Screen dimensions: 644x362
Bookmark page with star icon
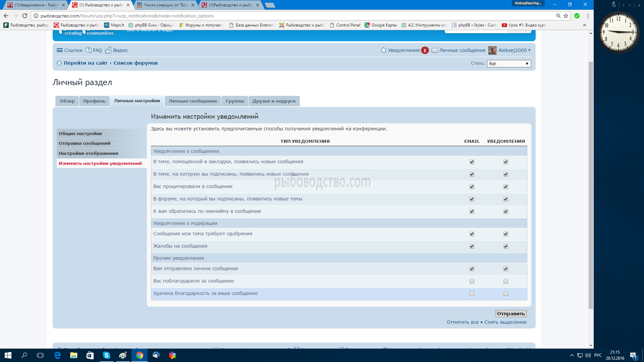[x=566, y=16]
